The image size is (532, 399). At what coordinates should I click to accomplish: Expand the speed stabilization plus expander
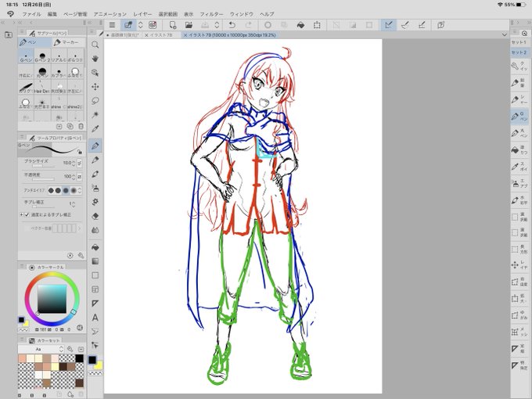21,215
